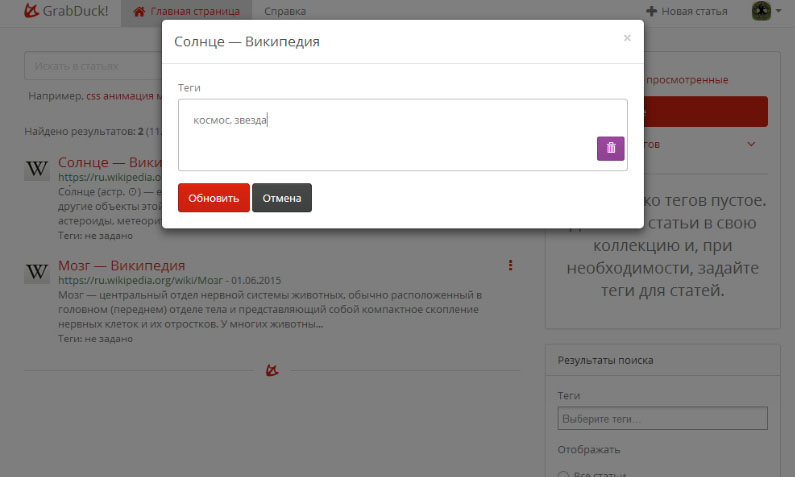Open the Мозг — Википедия article link
This screenshot has width=795, height=477.
(x=122, y=265)
